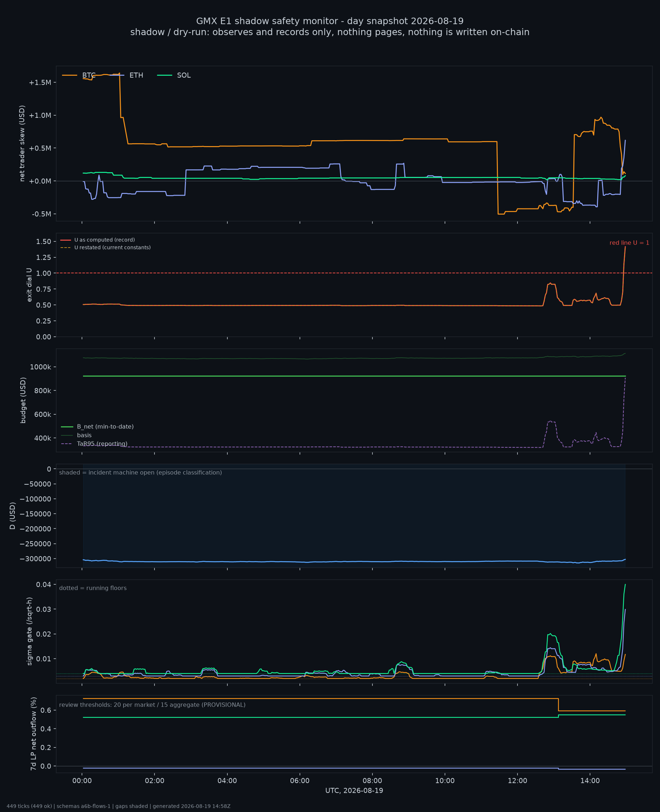660x812 pixels.
Task: Select the '+1.5M' tick label
Action: (40, 82)
